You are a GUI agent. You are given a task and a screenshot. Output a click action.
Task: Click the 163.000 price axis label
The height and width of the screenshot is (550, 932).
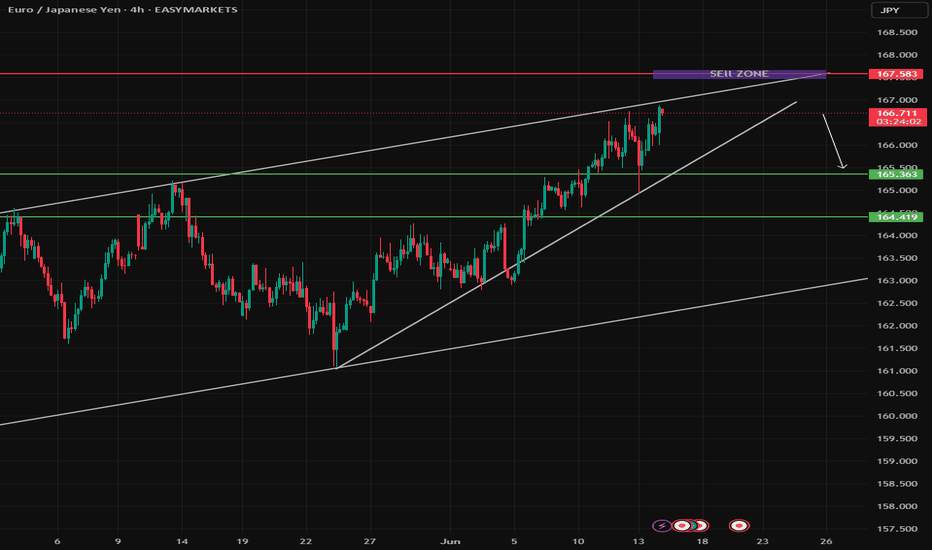click(896, 281)
